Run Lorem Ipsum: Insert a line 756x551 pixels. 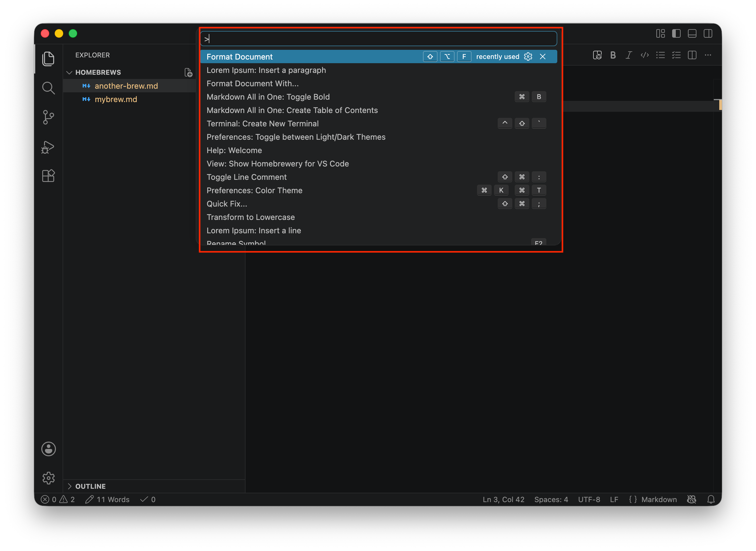click(x=379, y=231)
